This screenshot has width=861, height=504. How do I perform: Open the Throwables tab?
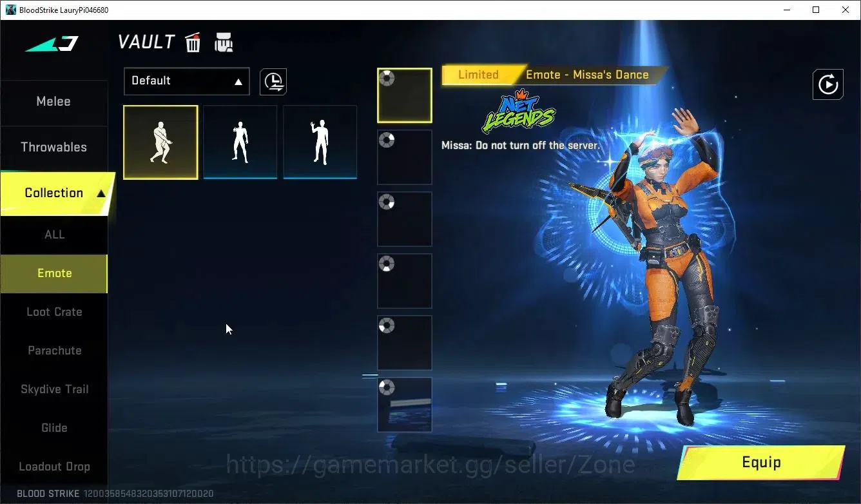point(54,147)
